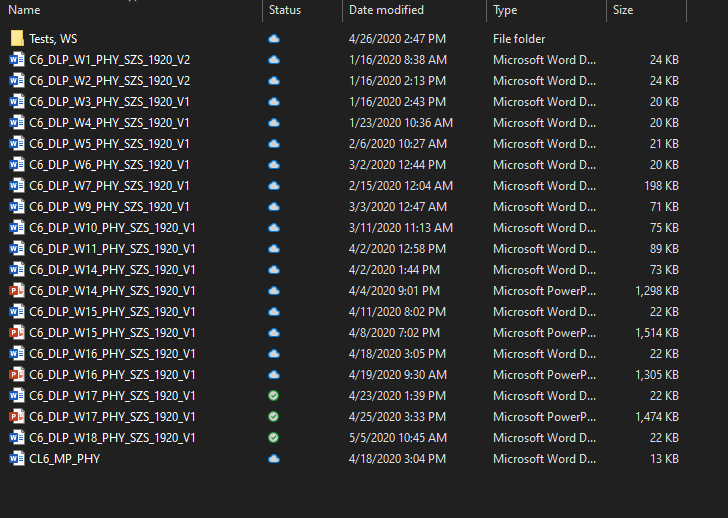
Task: Click the cloud status icon of the W16 PowerPoint
Action: 274,375
